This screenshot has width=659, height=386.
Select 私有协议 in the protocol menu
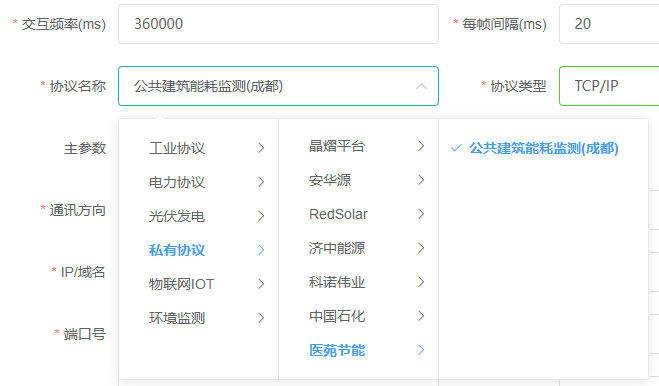click(x=198, y=250)
